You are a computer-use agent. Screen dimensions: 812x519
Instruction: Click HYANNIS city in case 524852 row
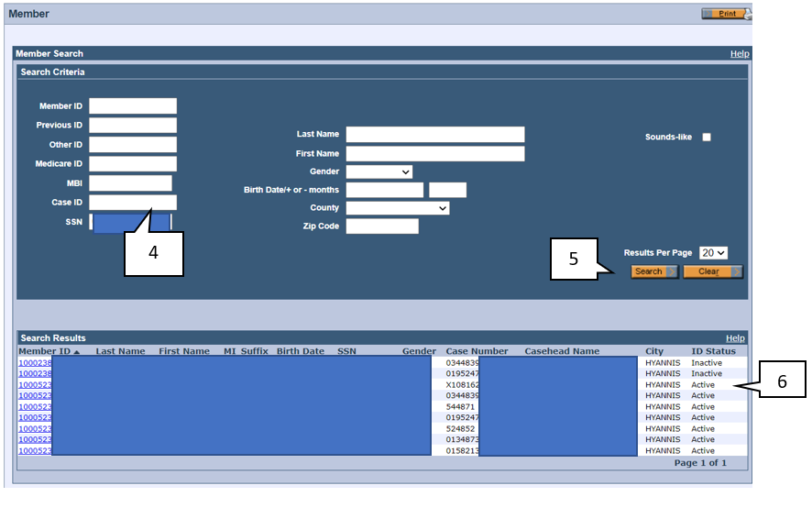[x=663, y=429]
